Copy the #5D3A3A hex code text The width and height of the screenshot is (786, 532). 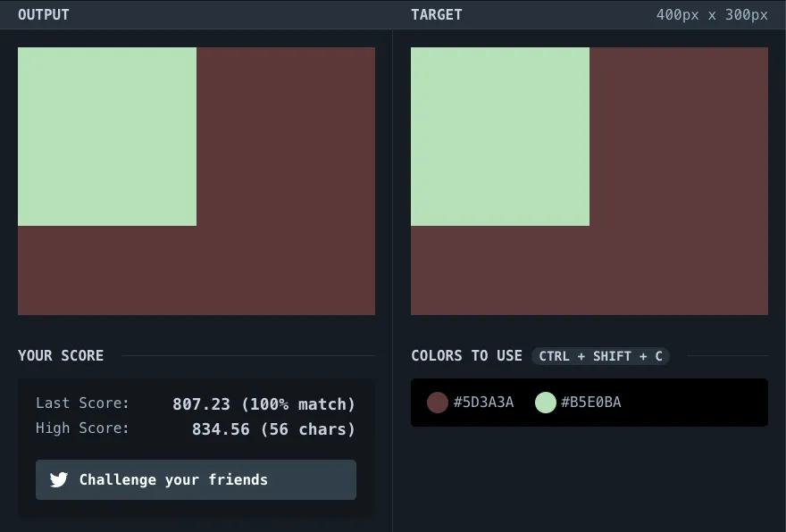(483, 403)
